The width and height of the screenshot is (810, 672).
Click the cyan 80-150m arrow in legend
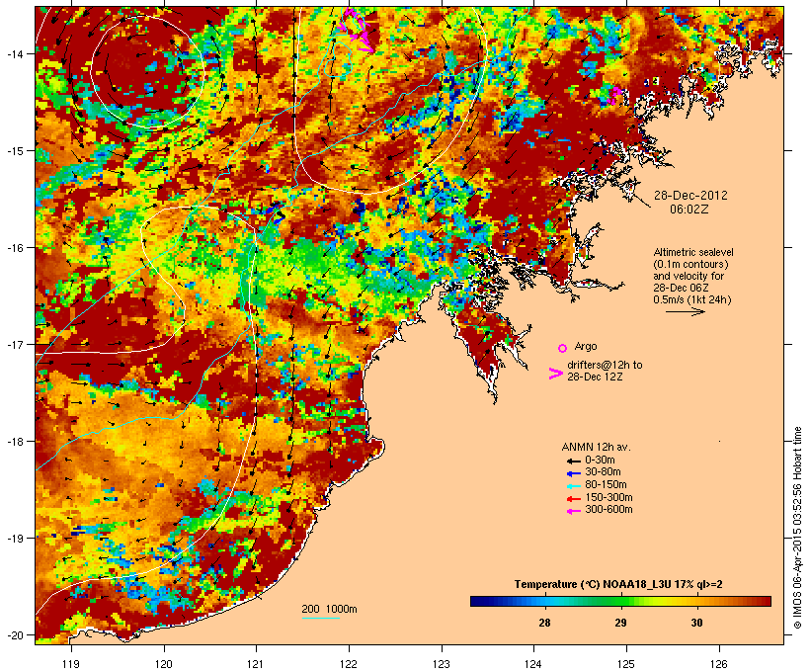pos(574,486)
